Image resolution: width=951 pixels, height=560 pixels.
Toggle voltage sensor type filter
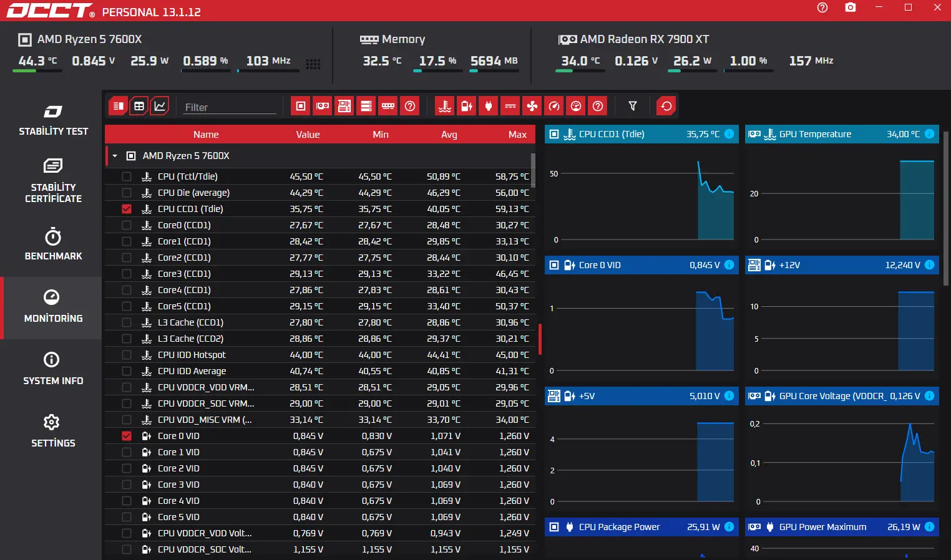click(x=467, y=106)
